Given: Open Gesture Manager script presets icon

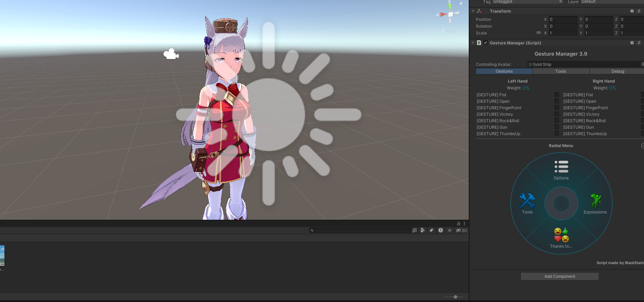Looking at the screenshot, I should (639, 43).
